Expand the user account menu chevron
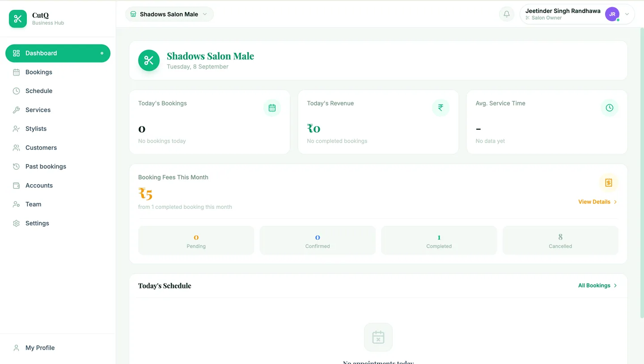644x364 pixels. tap(627, 14)
